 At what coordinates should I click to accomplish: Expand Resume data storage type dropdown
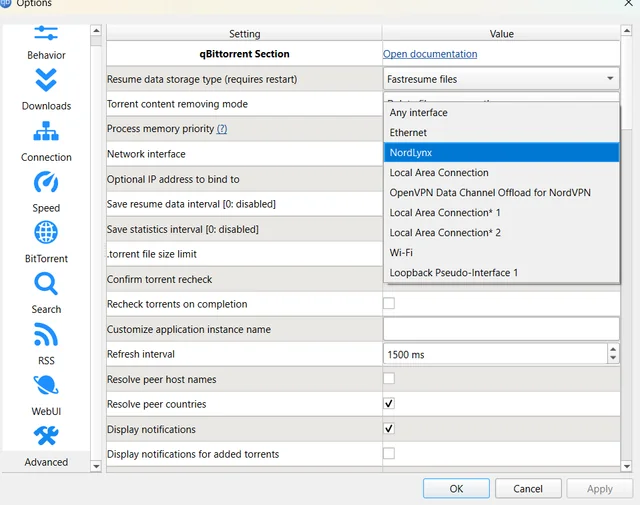click(x=501, y=79)
